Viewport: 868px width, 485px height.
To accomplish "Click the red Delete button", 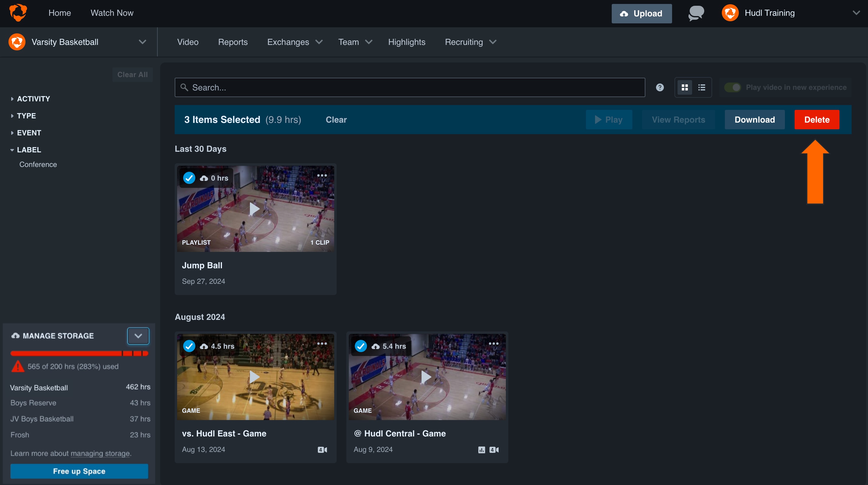I will 817,120.
